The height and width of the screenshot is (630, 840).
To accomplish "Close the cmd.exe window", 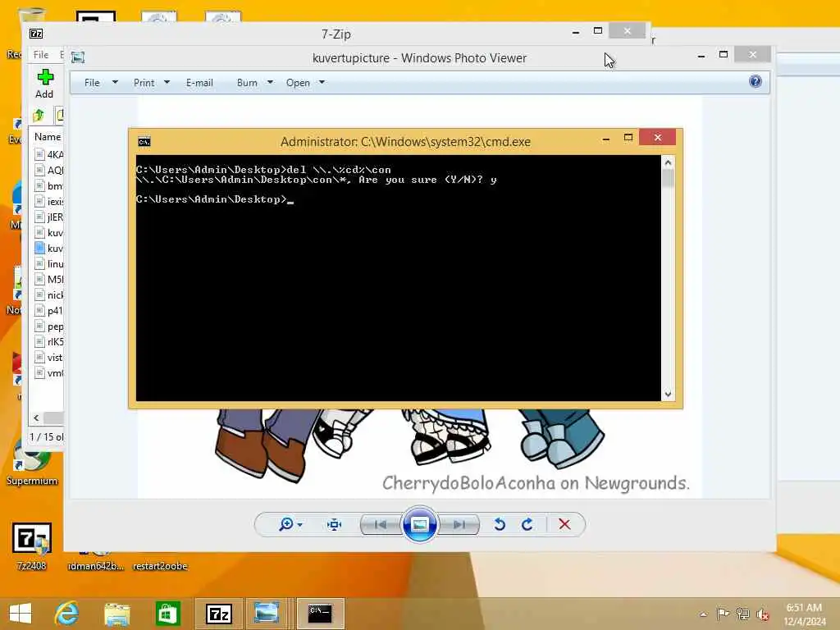I will coord(658,138).
